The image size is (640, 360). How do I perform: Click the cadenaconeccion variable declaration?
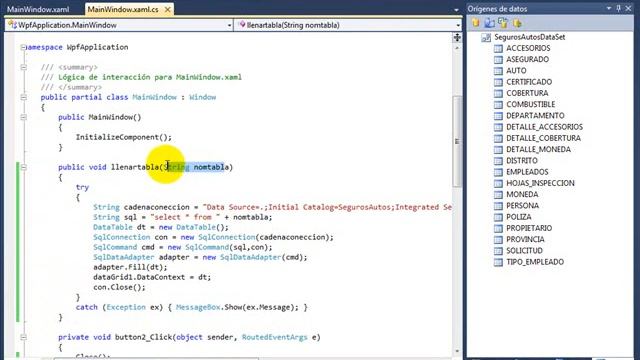pos(157,207)
